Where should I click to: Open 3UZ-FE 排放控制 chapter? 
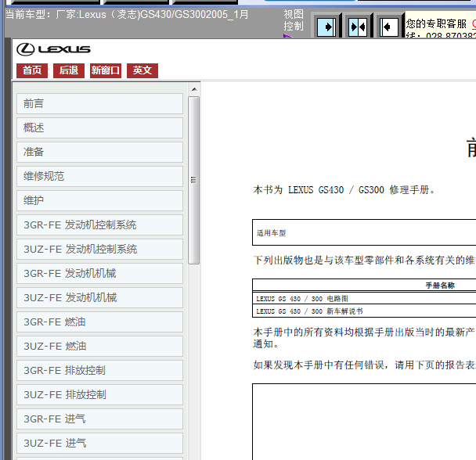click(100, 395)
